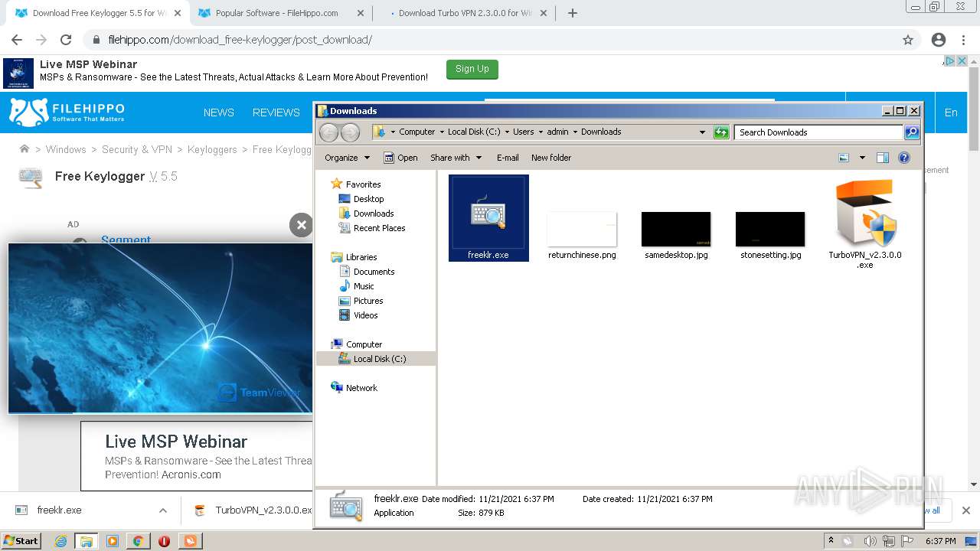Click Computer in the address breadcrumb
The image size is (980, 551).
click(417, 132)
